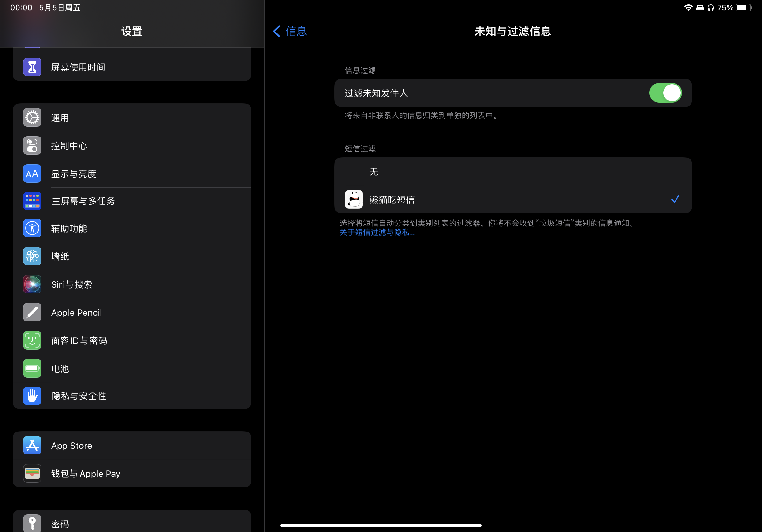Tap the home indicator bar

[x=381, y=525]
